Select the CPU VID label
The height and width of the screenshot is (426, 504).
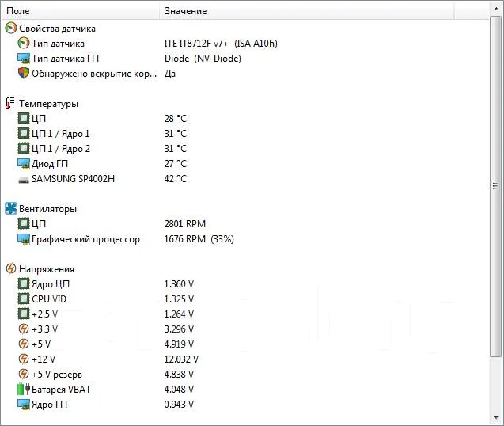tap(49, 299)
